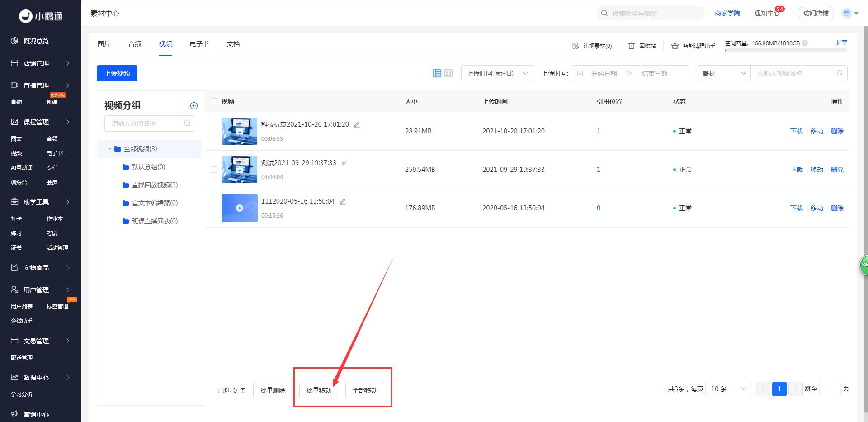The height and width of the screenshot is (422, 868).
Task: Click the add video group plus icon
Action: [x=194, y=106]
